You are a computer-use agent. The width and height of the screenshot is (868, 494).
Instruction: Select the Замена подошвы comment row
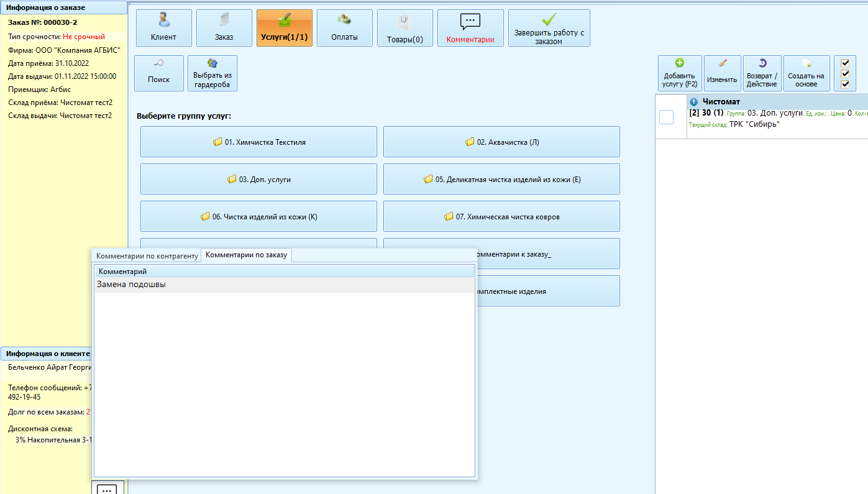(x=283, y=285)
